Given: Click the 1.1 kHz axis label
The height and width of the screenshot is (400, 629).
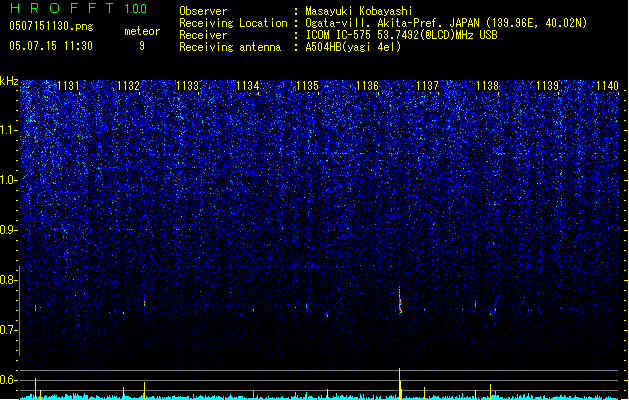Looking at the screenshot, I should (9, 130).
